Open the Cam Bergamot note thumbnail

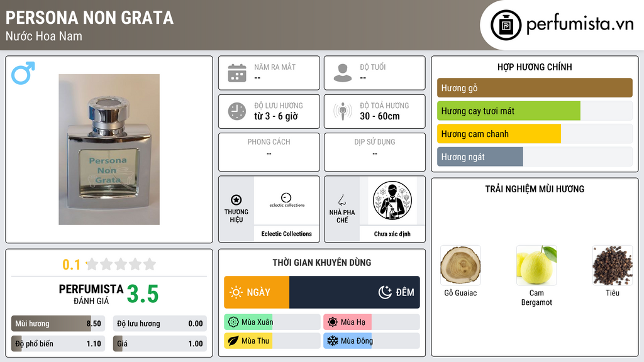(536, 266)
